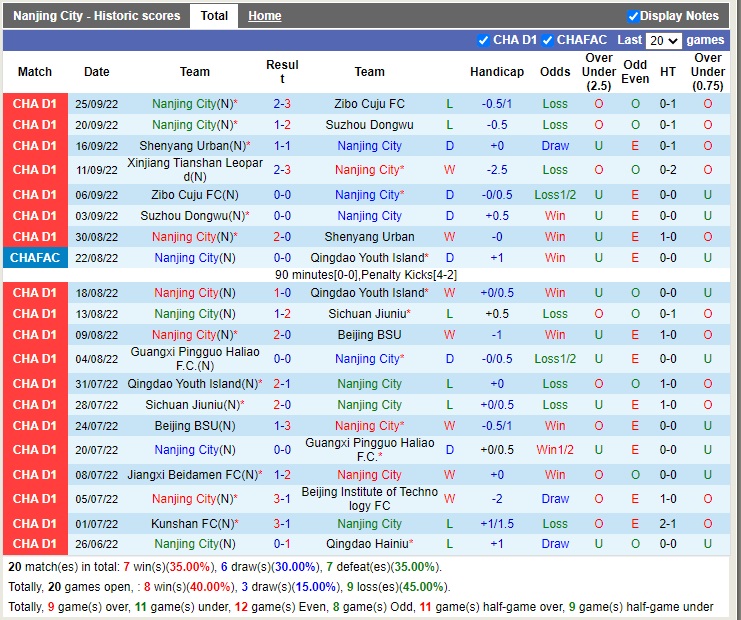Click Suzhou Dongwu in the 20/09/22 match
This screenshot has width=741, height=620.
click(x=369, y=125)
